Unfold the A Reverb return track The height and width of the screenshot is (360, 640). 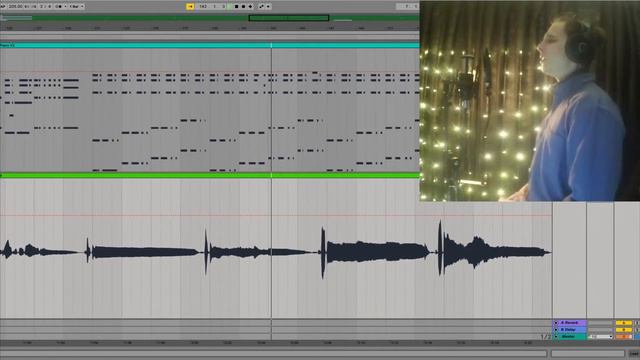point(556,323)
